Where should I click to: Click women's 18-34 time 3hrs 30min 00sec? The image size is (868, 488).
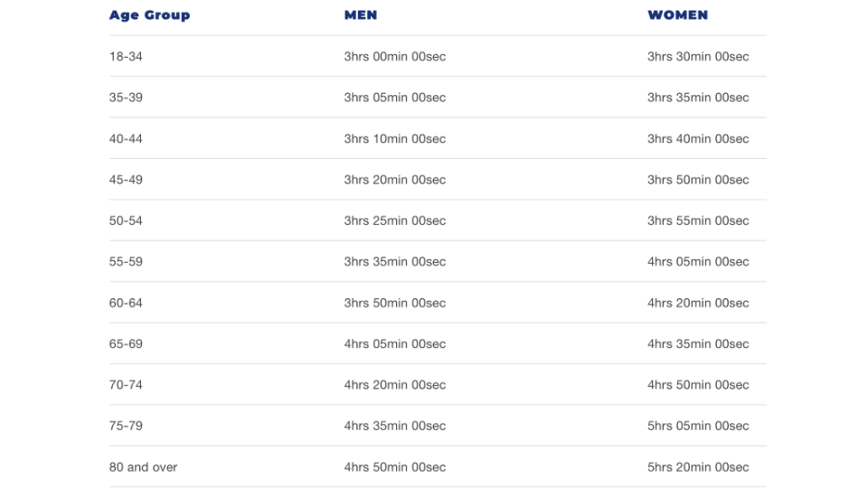pyautogui.click(x=698, y=56)
